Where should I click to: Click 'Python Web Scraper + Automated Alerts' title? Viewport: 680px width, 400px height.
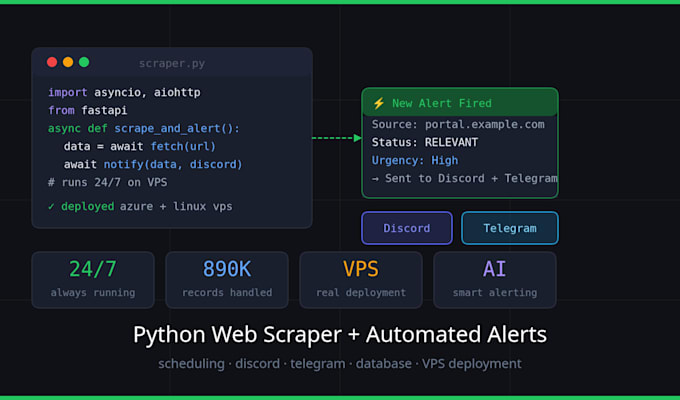click(340, 334)
